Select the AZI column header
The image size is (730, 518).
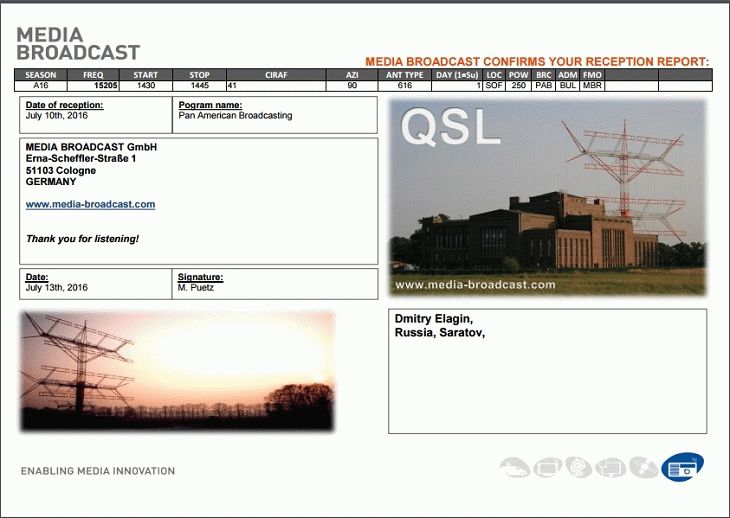coord(352,74)
